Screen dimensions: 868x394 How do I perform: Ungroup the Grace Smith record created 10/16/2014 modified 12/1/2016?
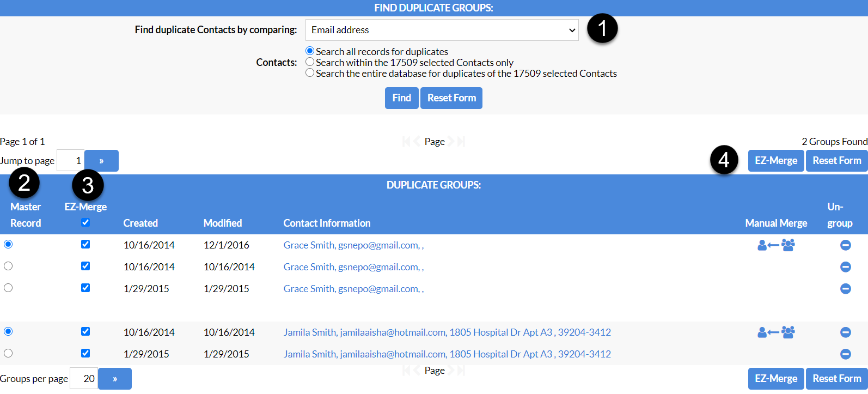845,245
